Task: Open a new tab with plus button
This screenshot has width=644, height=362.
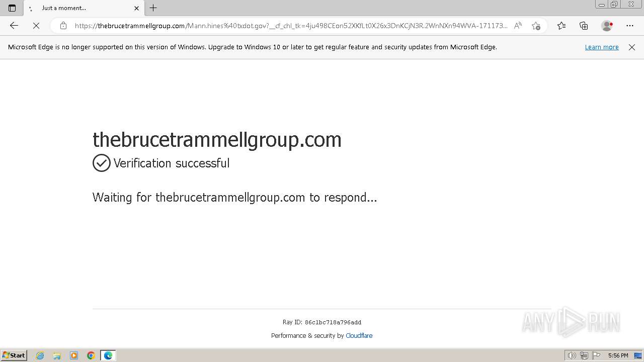Action: tap(153, 8)
